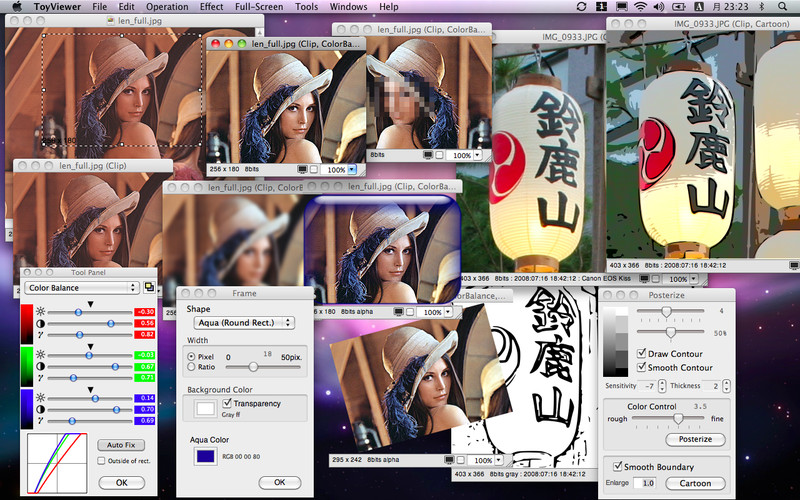Click the green channel gamma icon
The width and height of the screenshot is (800, 500).
tap(40, 378)
